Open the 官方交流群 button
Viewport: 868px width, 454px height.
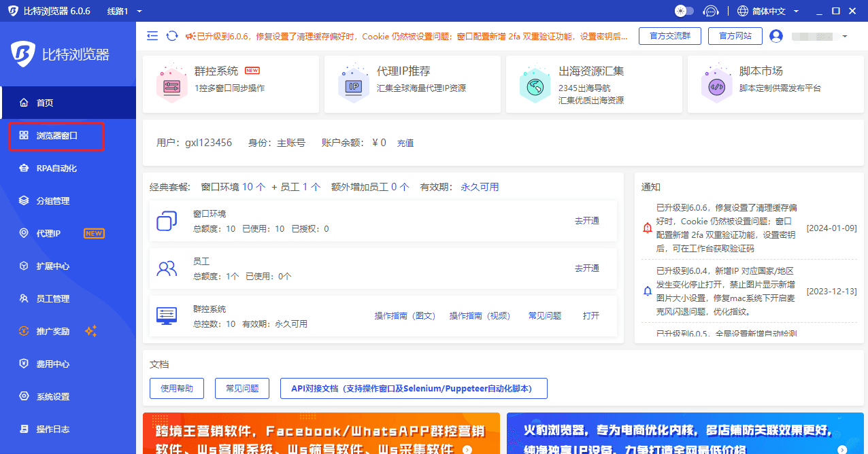click(x=670, y=36)
